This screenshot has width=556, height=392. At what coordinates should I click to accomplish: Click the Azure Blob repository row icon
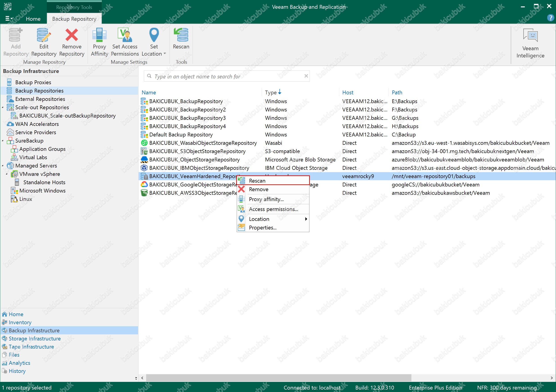click(144, 160)
